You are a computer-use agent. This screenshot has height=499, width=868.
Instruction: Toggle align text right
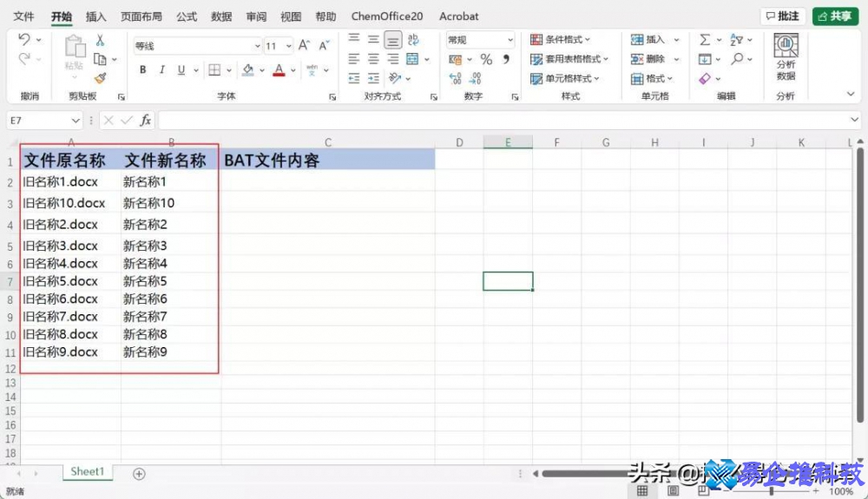click(393, 59)
